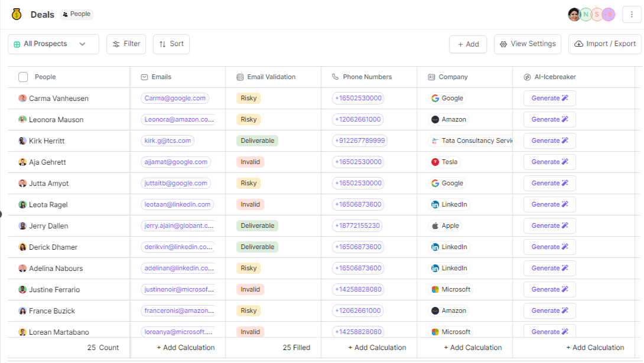Open View Settings
This screenshot has height=363, width=644.
527,44
